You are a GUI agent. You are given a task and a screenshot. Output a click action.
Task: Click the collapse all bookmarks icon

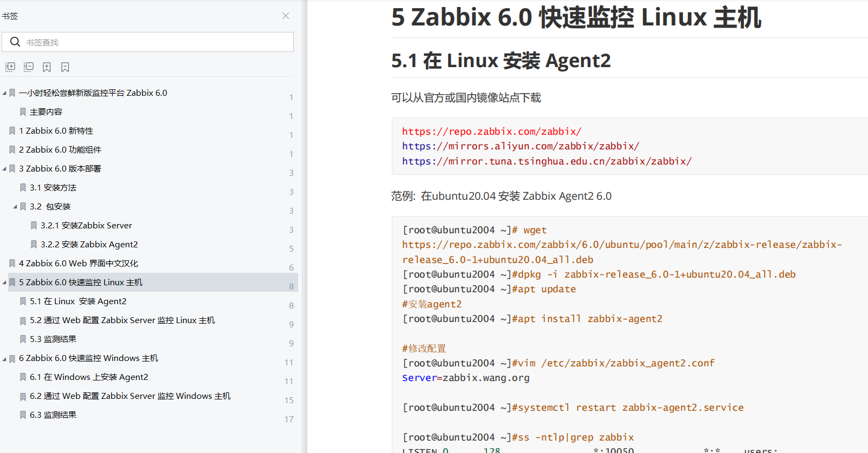coord(29,67)
